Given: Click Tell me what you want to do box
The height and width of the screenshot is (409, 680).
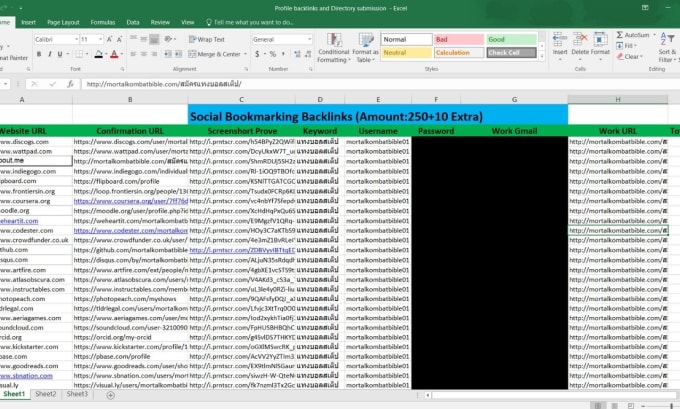Looking at the screenshot, I should (250, 22).
